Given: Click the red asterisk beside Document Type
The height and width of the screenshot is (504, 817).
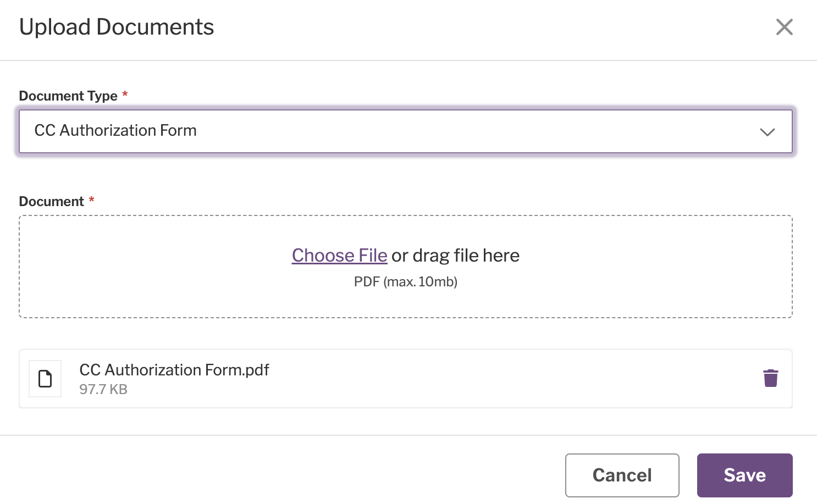Looking at the screenshot, I should tap(125, 94).
